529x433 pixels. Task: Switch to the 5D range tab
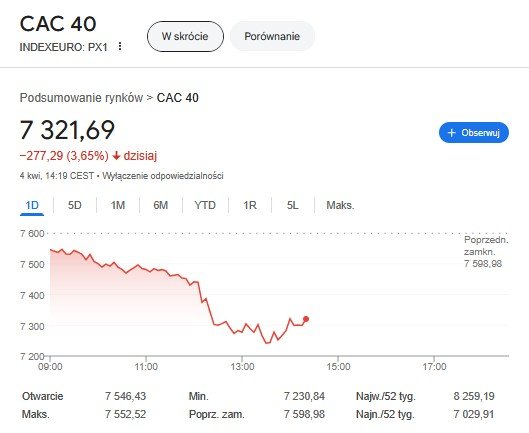click(75, 205)
